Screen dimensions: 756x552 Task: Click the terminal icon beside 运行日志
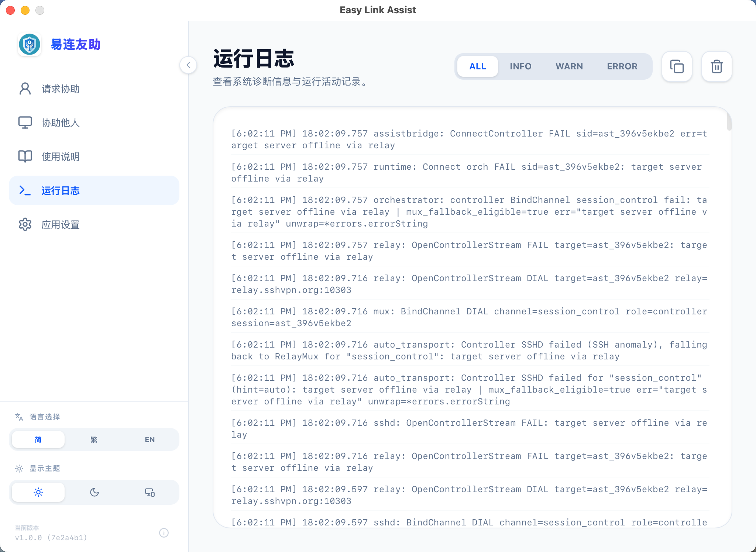click(x=25, y=191)
